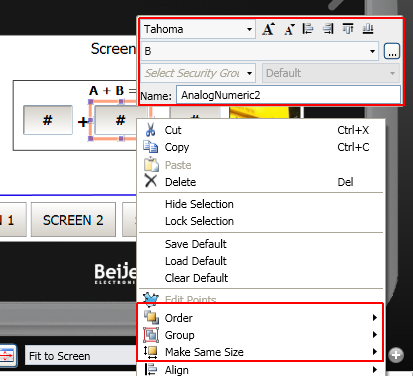Click the scissors Cut icon
Image resolution: width=413 pixels, height=376 pixels.
(x=150, y=130)
